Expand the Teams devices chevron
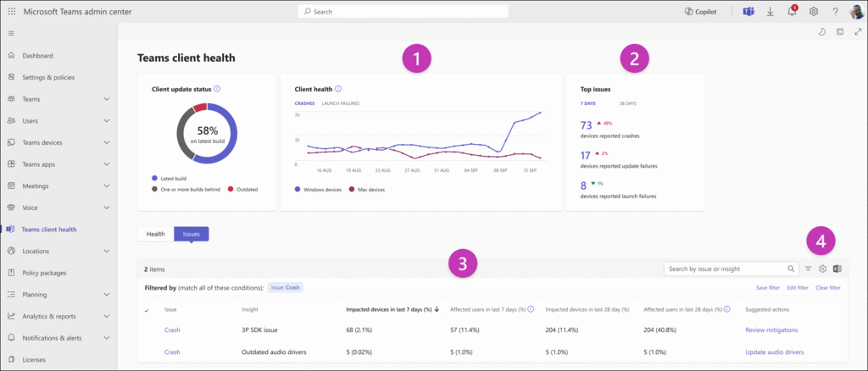Image resolution: width=868 pixels, height=371 pixels. click(107, 142)
